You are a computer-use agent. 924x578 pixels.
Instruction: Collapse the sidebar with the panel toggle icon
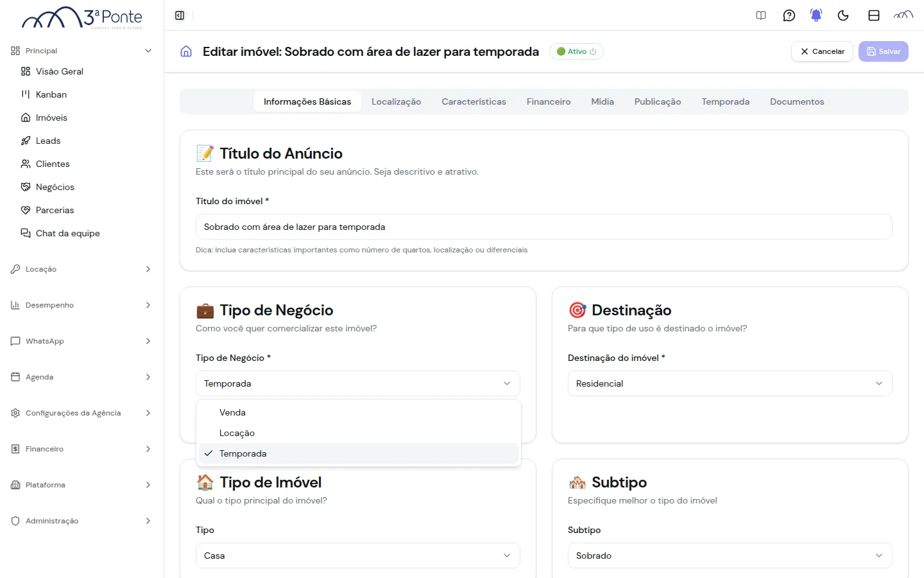(x=180, y=15)
